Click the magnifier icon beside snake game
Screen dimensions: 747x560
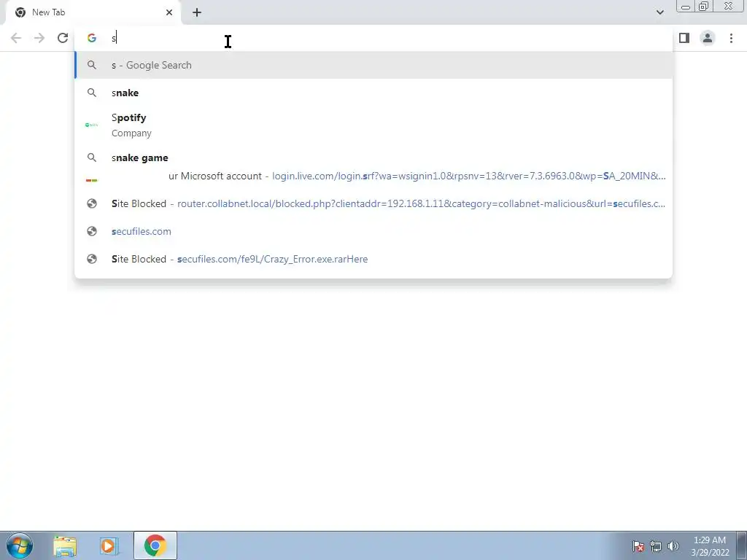point(92,157)
